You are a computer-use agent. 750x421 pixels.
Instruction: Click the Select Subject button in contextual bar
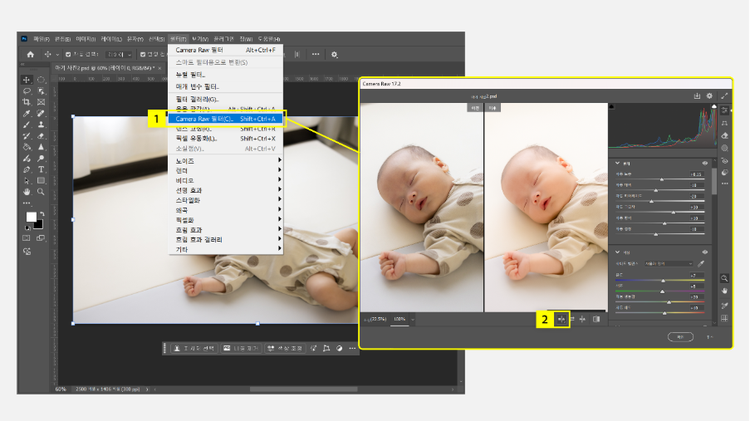[x=194, y=348]
